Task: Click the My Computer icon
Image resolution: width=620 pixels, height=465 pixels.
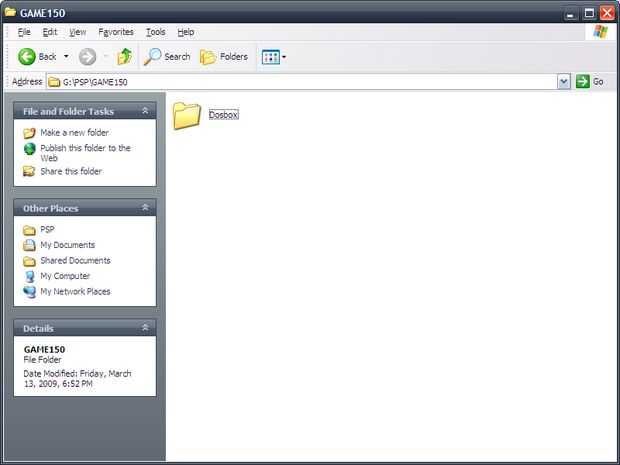Action: tap(30, 276)
